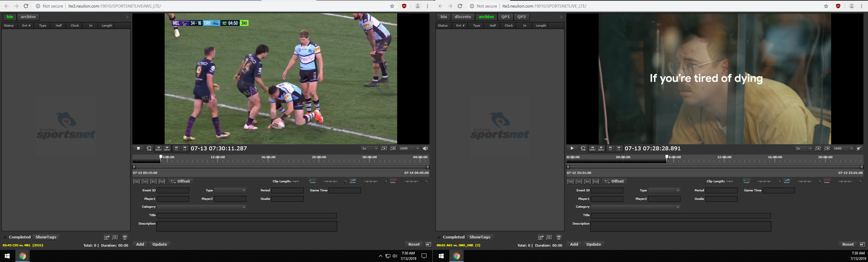Open the 1x speed dropdown in the left player
The height and width of the screenshot is (262, 868).
(370, 149)
